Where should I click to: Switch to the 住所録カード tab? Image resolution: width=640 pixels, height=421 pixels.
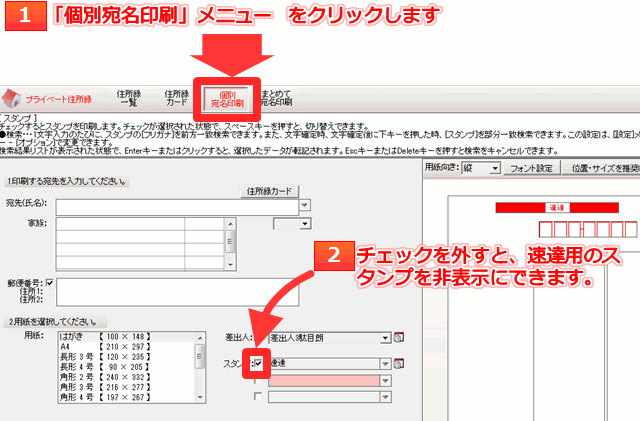tap(176, 98)
